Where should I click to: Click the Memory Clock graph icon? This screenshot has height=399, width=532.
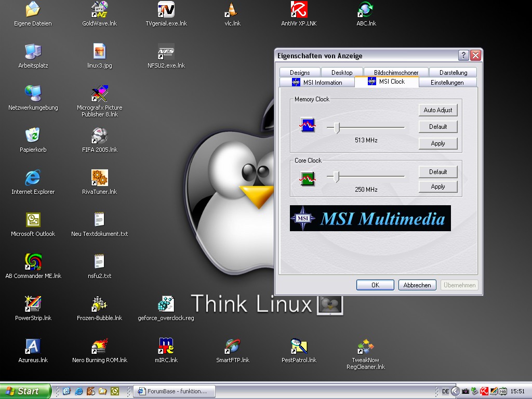click(x=308, y=125)
